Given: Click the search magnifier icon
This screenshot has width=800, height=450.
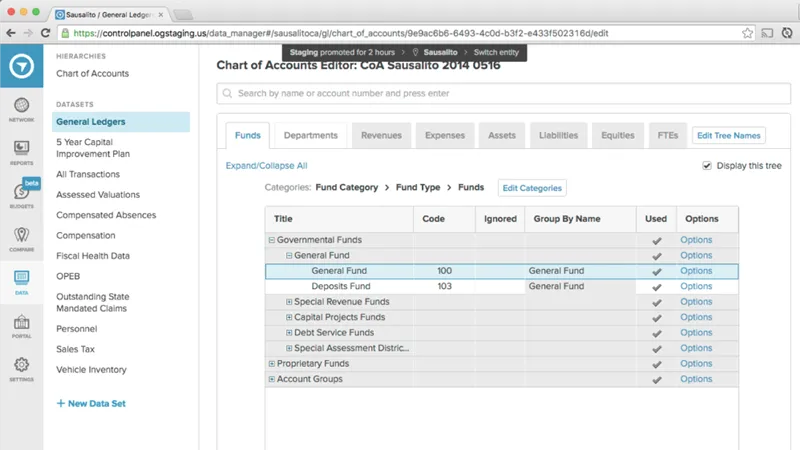Looking at the screenshot, I should coord(227,93).
